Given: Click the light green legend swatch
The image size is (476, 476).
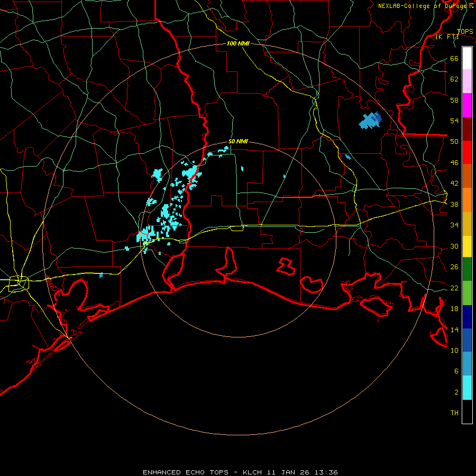Looking at the screenshot, I should (467, 293).
